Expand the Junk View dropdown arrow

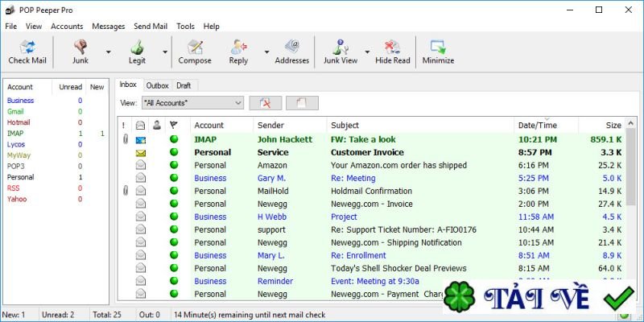point(367,52)
